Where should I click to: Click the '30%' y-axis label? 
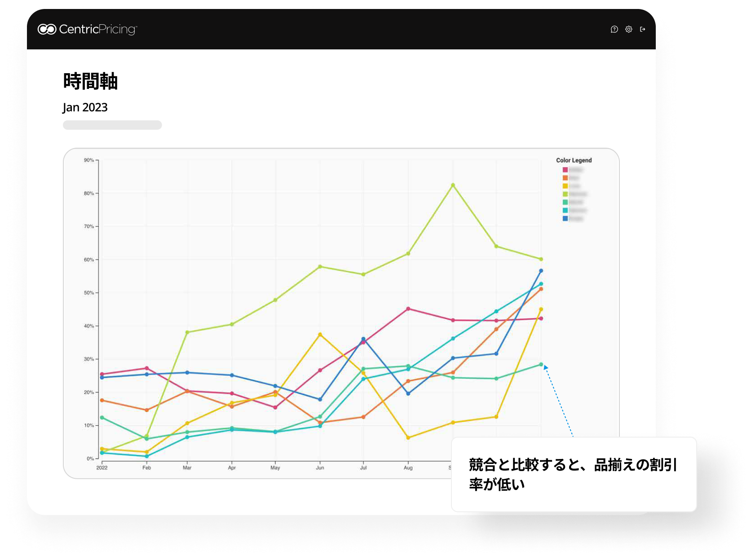[89, 359]
